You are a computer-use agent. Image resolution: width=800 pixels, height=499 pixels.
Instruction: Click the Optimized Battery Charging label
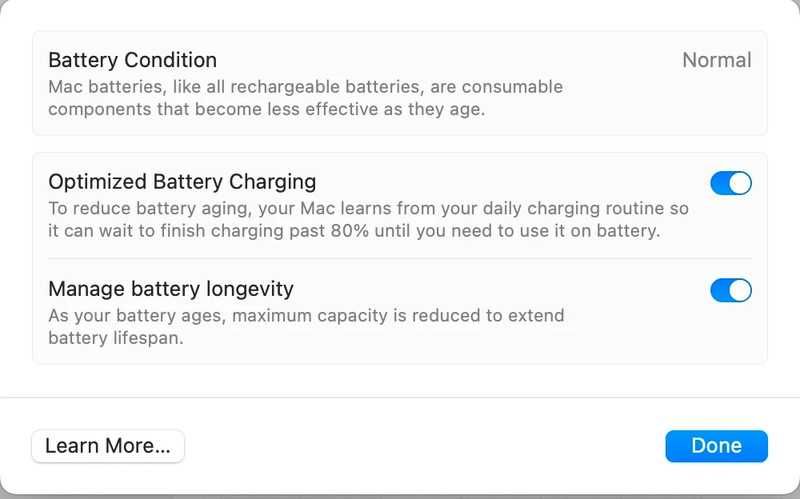tap(182, 182)
